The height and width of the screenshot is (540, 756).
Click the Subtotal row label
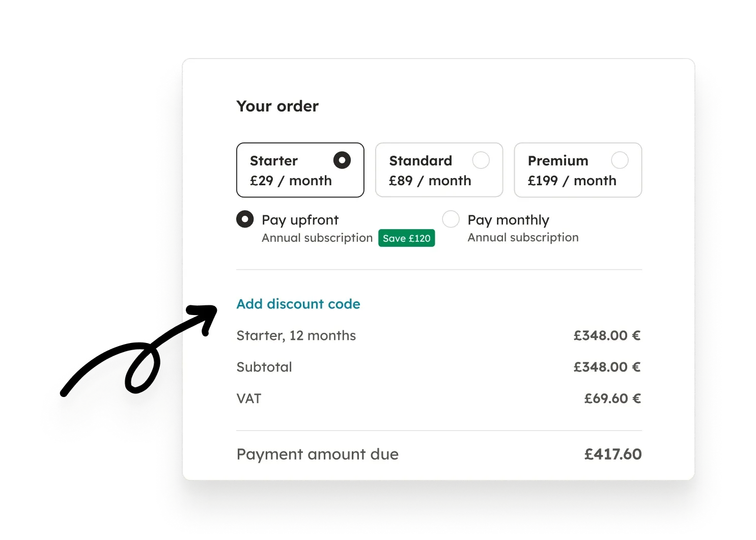[264, 367]
